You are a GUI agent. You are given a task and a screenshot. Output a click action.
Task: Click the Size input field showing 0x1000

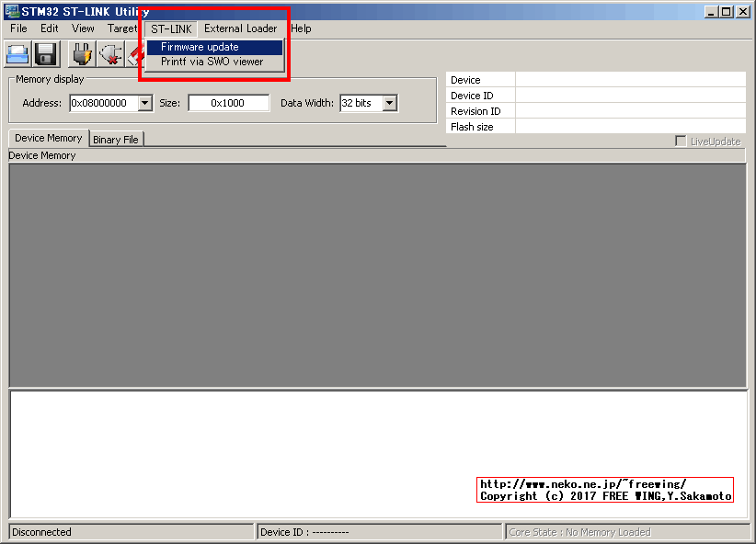pos(228,103)
